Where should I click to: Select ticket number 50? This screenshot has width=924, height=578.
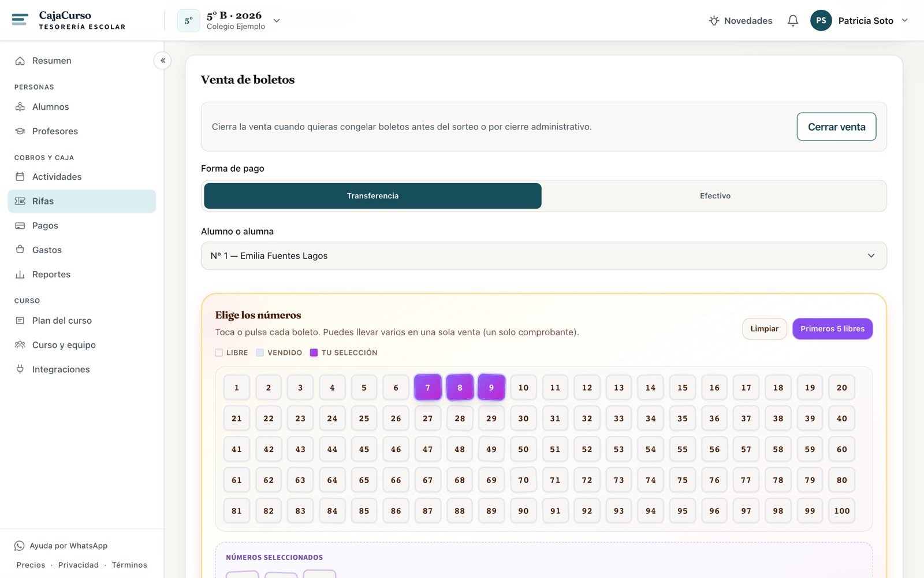point(523,449)
